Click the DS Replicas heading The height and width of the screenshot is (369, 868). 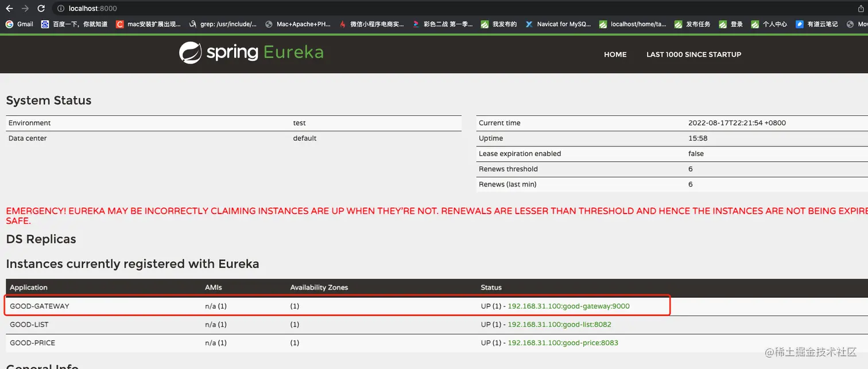41,239
